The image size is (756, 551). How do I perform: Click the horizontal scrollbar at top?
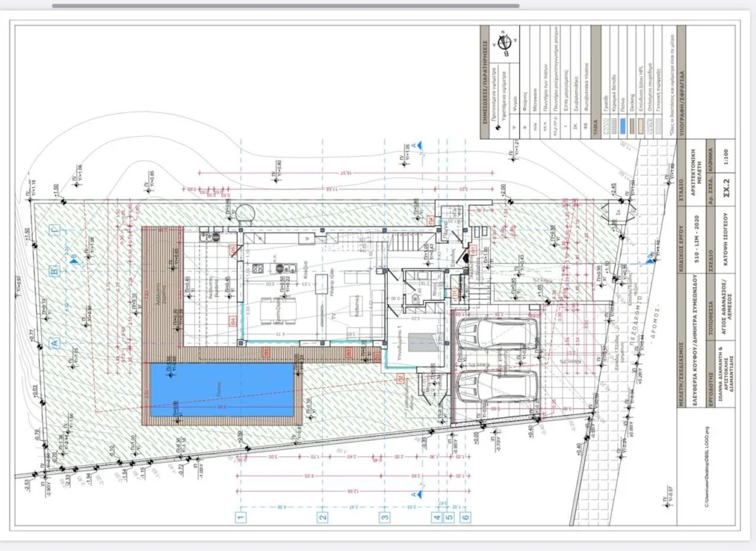pyautogui.click(x=286, y=6)
